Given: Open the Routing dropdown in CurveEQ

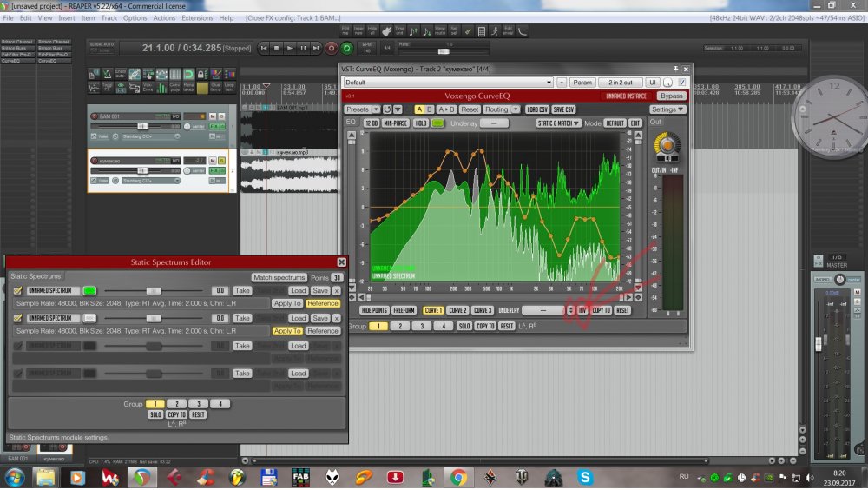Looking at the screenshot, I should pos(501,109).
